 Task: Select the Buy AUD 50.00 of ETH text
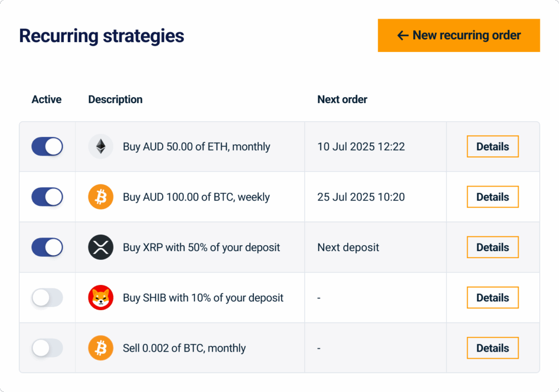(197, 146)
